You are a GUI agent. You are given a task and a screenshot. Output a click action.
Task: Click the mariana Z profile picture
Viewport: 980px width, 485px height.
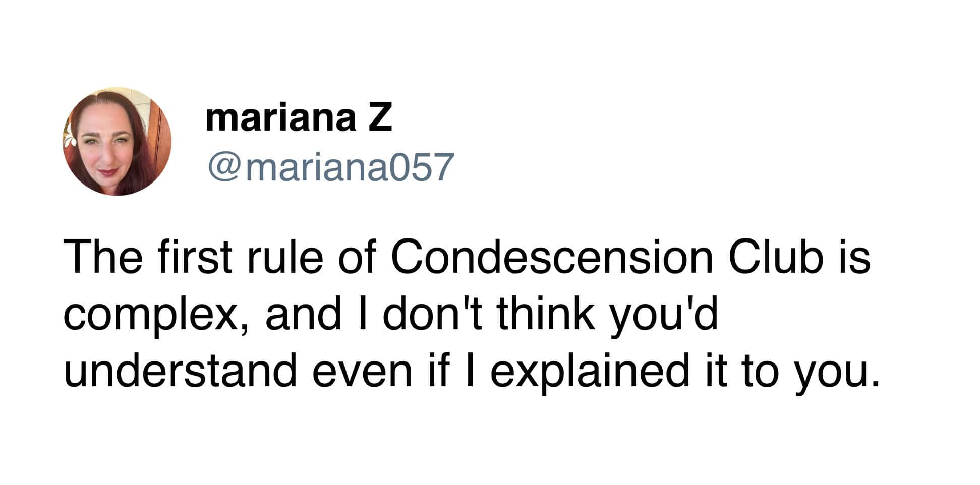[117, 141]
